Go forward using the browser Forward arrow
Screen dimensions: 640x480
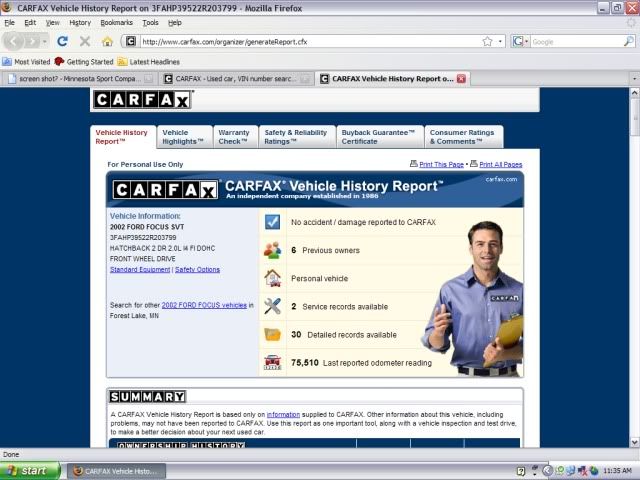[31, 41]
